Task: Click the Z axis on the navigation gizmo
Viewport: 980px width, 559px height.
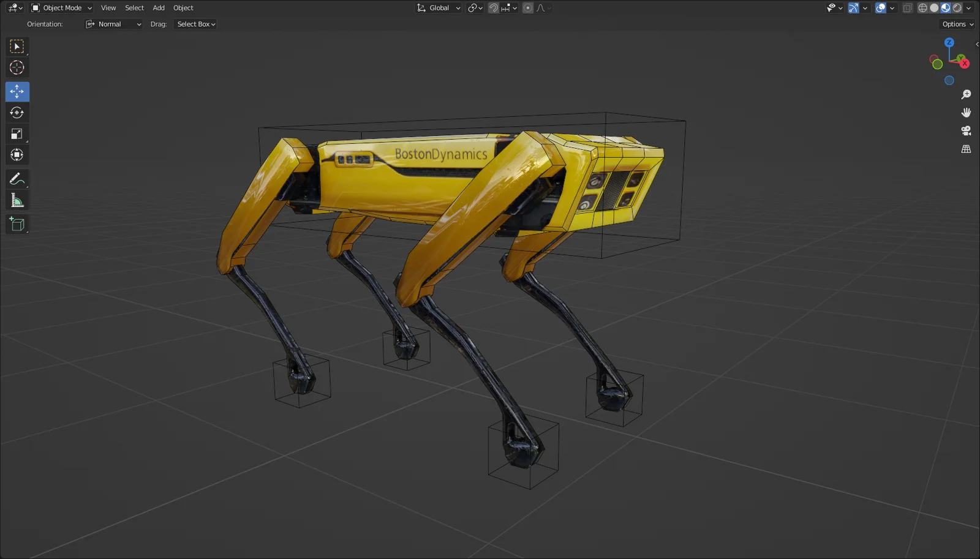Action: 949,42
